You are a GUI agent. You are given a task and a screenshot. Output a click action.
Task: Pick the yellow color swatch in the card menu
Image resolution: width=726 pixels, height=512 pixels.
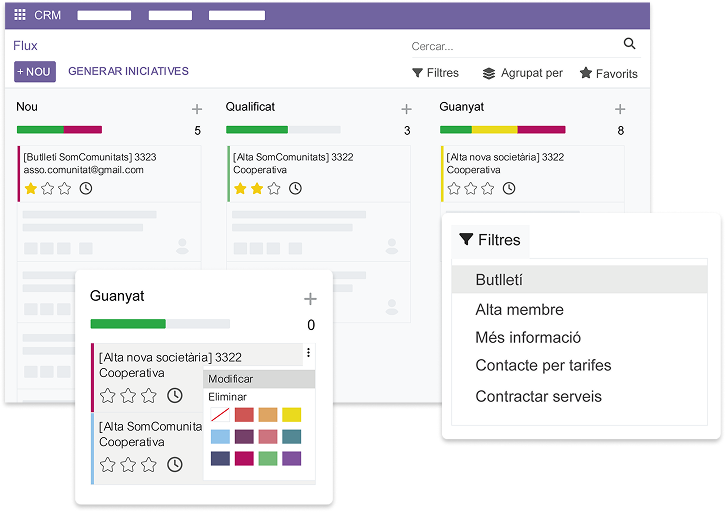[x=291, y=415]
